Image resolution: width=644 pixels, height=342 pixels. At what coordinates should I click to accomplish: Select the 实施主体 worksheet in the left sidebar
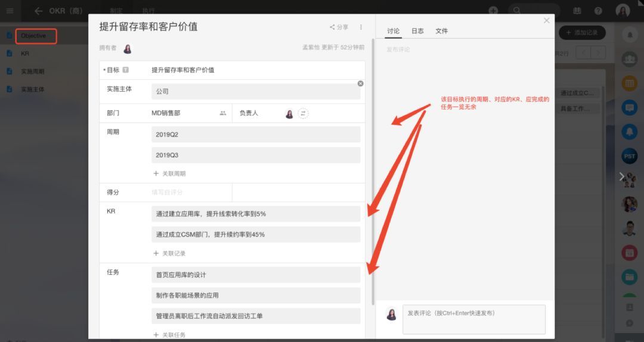click(x=32, y=89)
